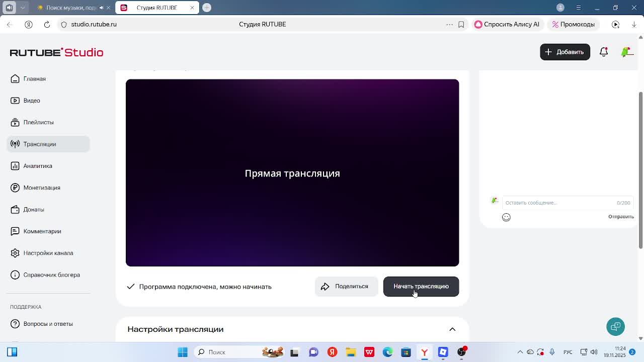Image resolution: width=644 pixels, height=362 pixels.
Task: Open a new browser tab with plus icon
Action: [x=207, y=8]
